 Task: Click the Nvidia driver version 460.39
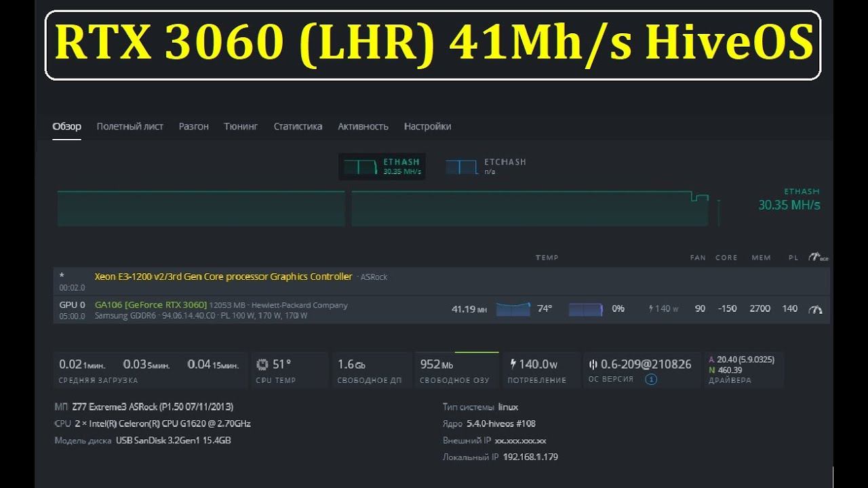point(730,370)
